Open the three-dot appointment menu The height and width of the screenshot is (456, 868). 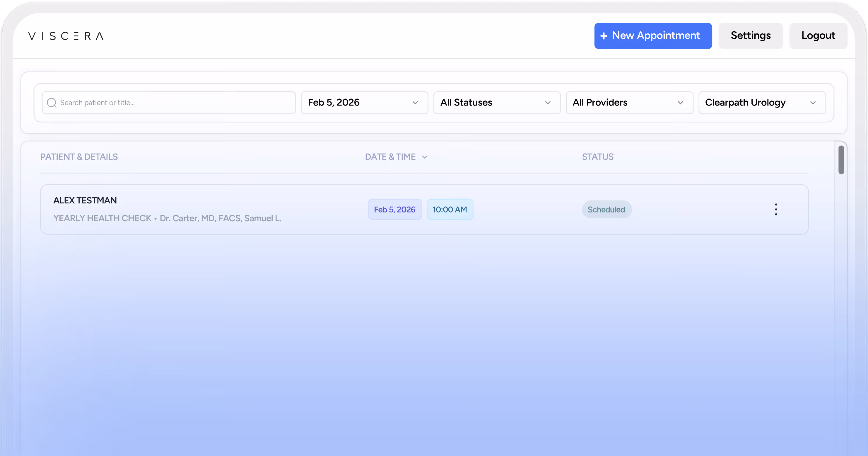pyautogui.click(x=776, y=210)
